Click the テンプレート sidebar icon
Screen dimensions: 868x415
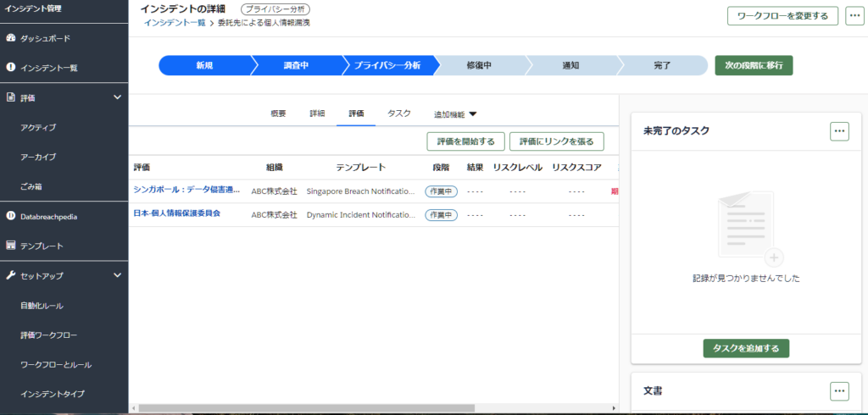[x=11, y=246]
